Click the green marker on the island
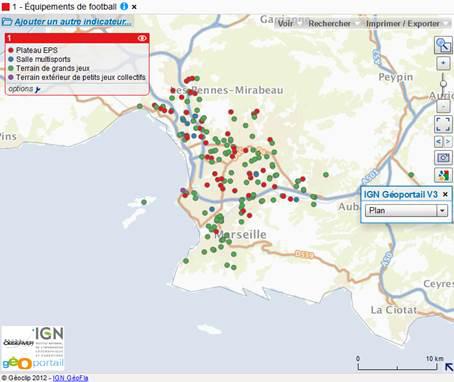 click(x=144, y=202)
